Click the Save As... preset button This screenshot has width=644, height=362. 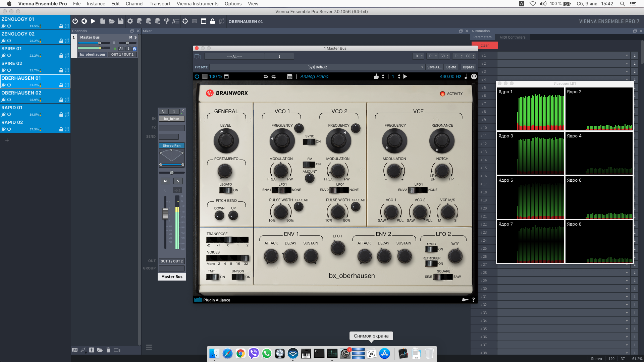click(434, 67)
